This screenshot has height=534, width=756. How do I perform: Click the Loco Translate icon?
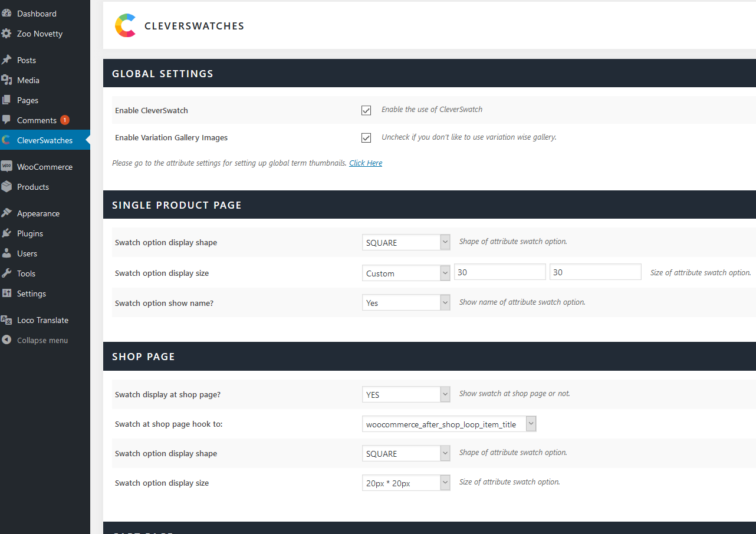click(6, 320)
